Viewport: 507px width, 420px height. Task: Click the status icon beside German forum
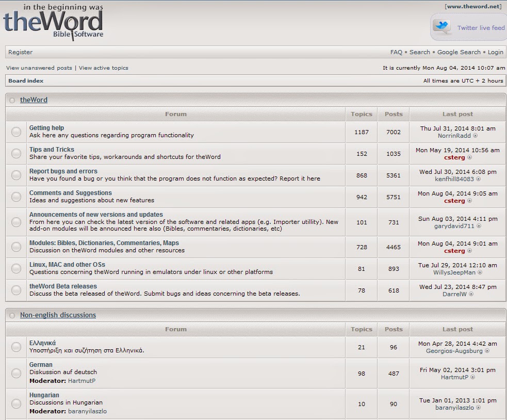(16, 373)
